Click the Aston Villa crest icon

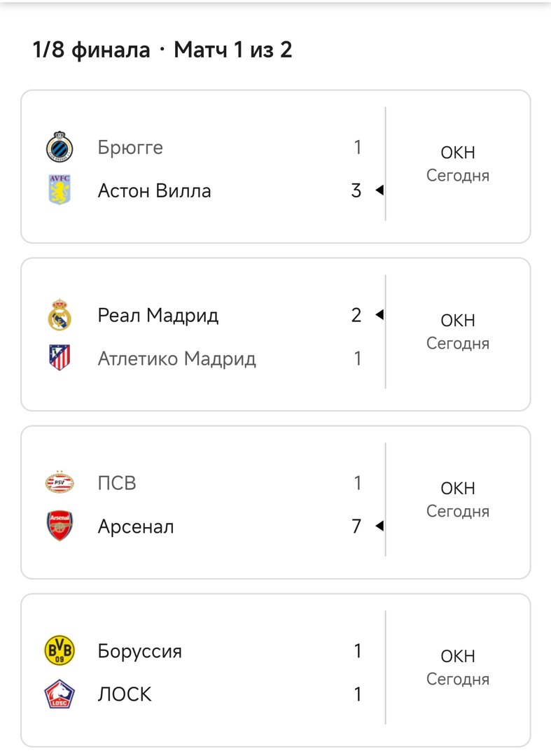pyautogui.click(x=60, y=190)
